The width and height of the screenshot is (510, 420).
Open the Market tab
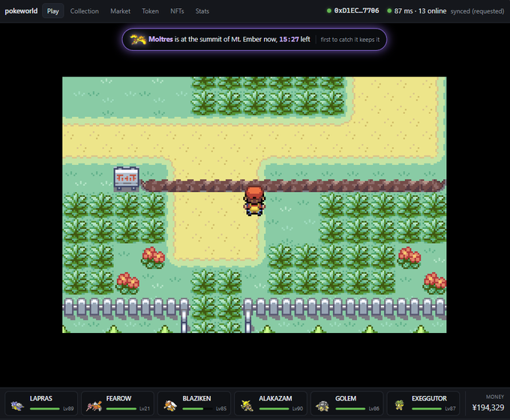(120, 11)
